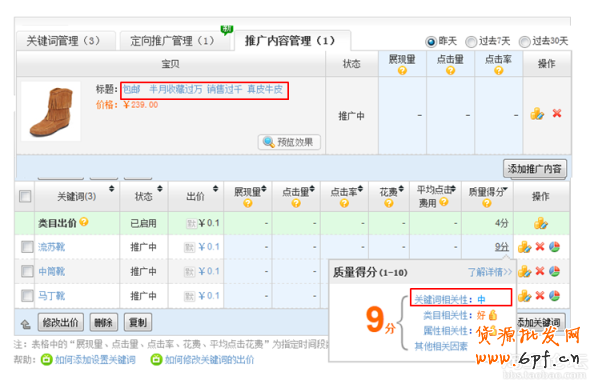Open the 定向推广管理 (1) tab

tap(175, 41)
